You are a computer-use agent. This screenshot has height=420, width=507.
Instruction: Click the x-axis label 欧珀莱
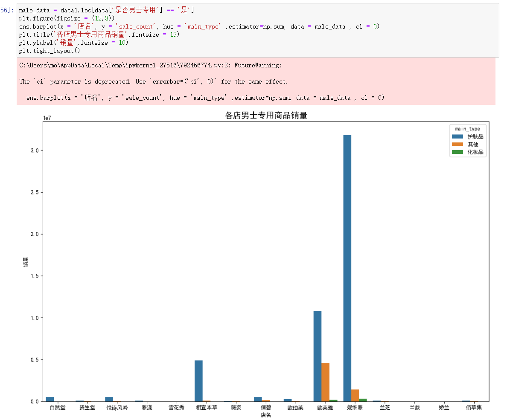(295, 408)
